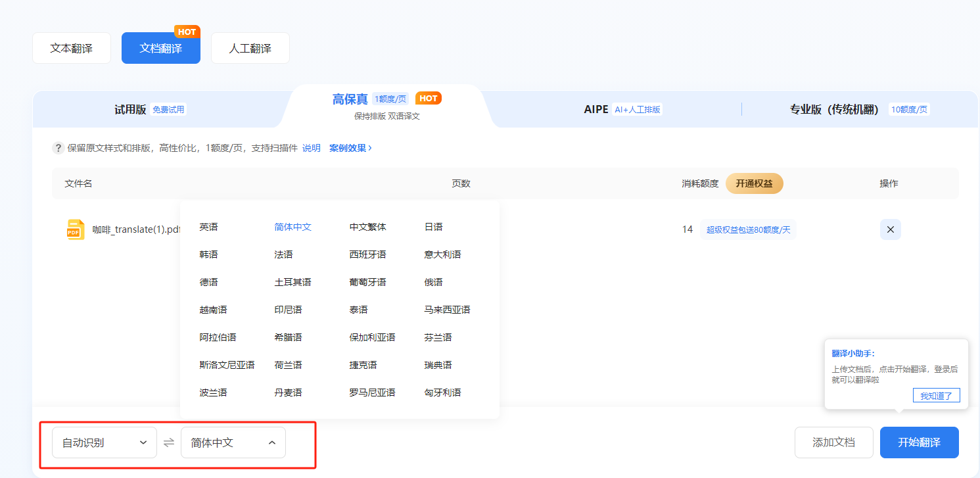Select 英语 from the language list
Viewport: 980px width, 478px height.
click(208, 227)
